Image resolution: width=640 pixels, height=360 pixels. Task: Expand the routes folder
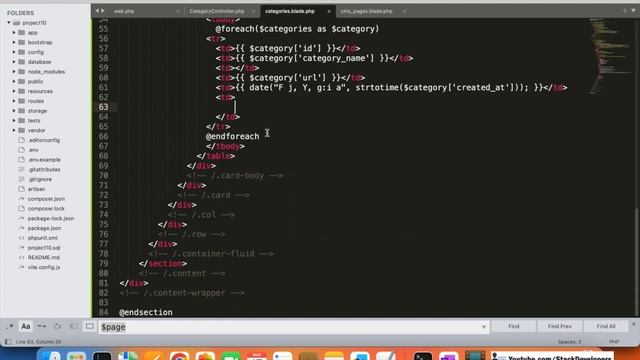pyautogui.click(x=14, y=101)
